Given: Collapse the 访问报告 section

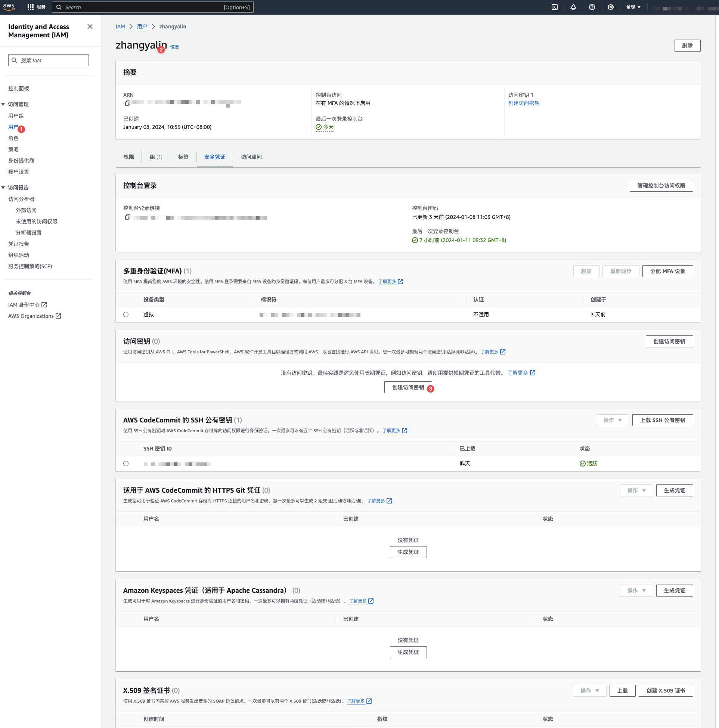Looking at the screenshot, I should (x=3, y=187).
